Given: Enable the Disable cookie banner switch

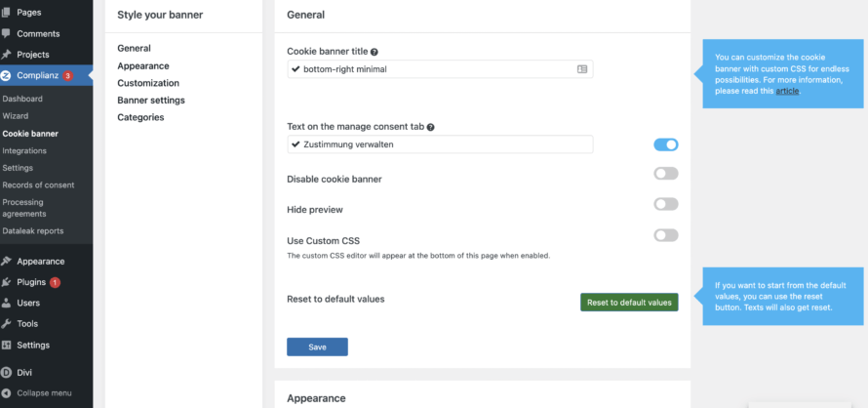Looking at the screenshot, I should 665,174.
